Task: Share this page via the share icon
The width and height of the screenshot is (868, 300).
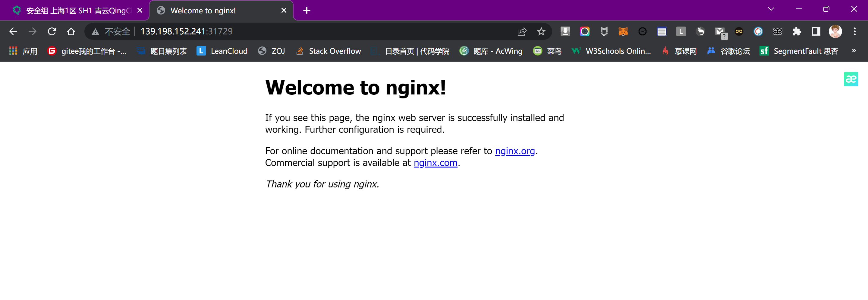Action: pyautogui.click(x=522, y=31)
